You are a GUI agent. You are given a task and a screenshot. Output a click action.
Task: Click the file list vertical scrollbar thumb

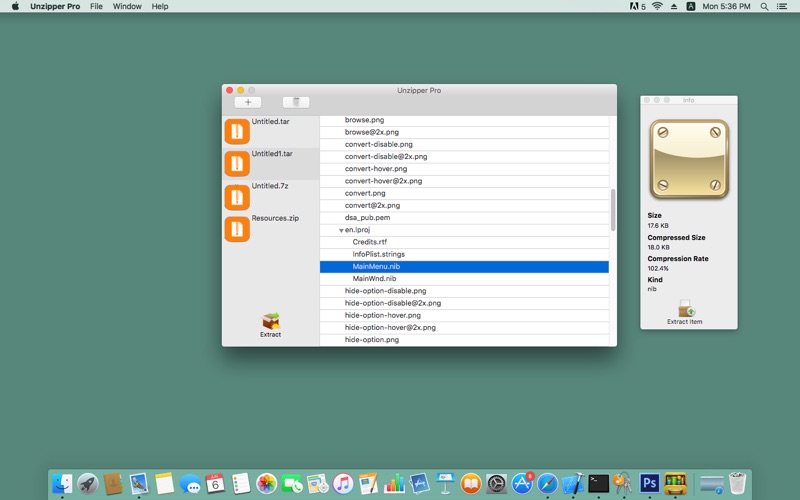pyautogui.click(x=613, y=210)
